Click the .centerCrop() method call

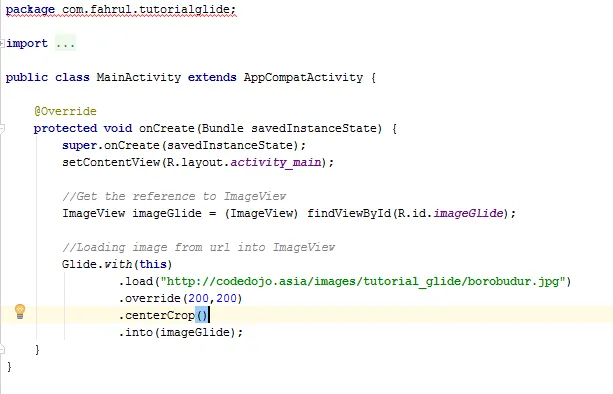point(163,315)
